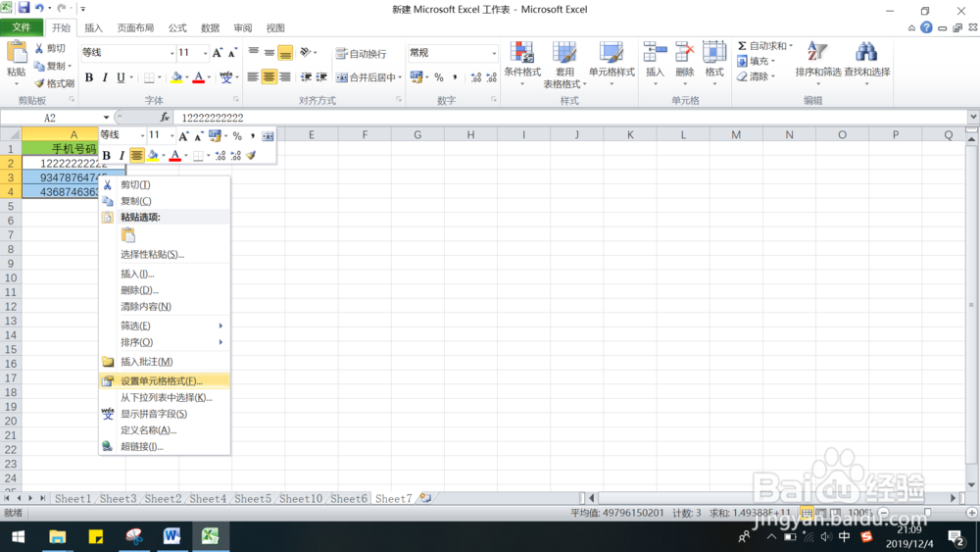
Task: Click the ribbon increase indent icon
Action: 321,76
